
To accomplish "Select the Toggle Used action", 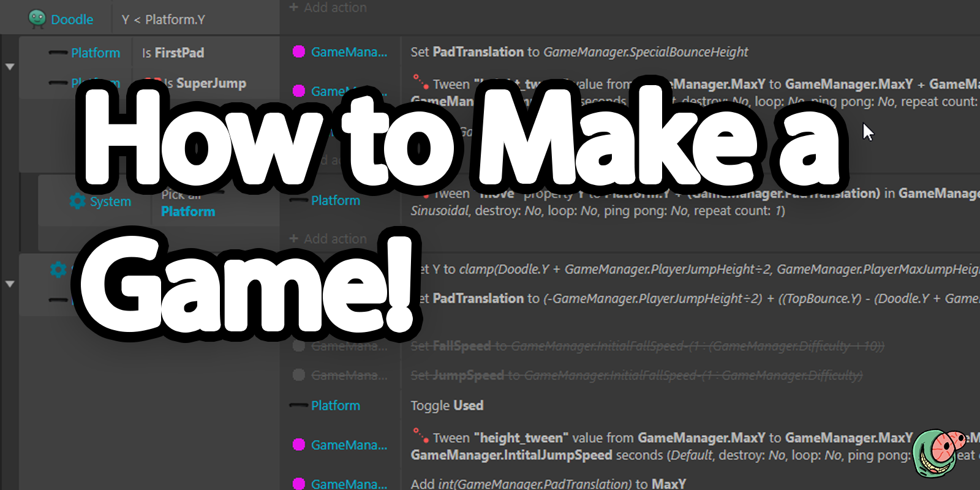I will pyautogui.click(x=447, y=405).
